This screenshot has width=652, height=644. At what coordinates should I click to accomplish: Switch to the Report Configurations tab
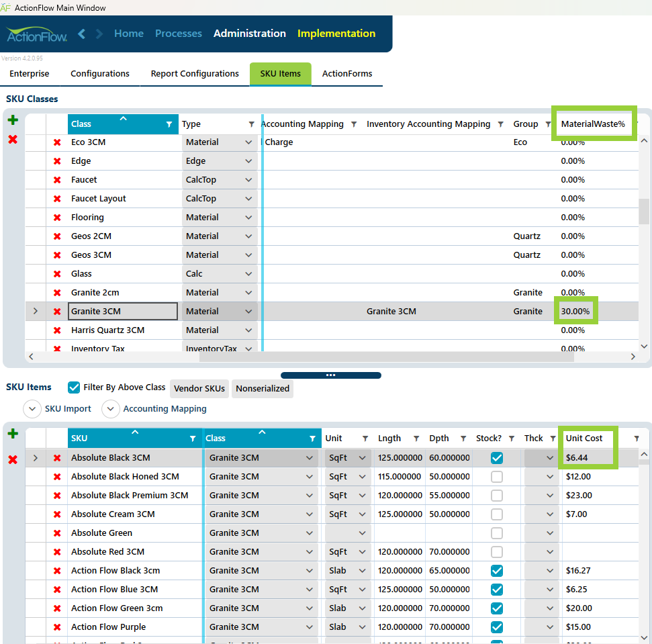tap(195, 74)
